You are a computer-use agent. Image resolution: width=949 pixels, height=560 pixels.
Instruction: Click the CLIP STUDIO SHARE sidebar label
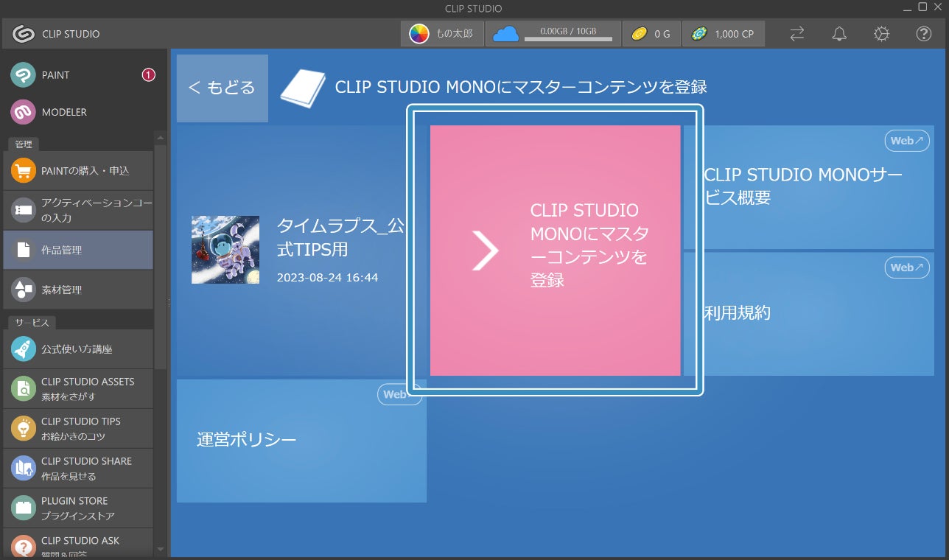(x=87, y=461)
